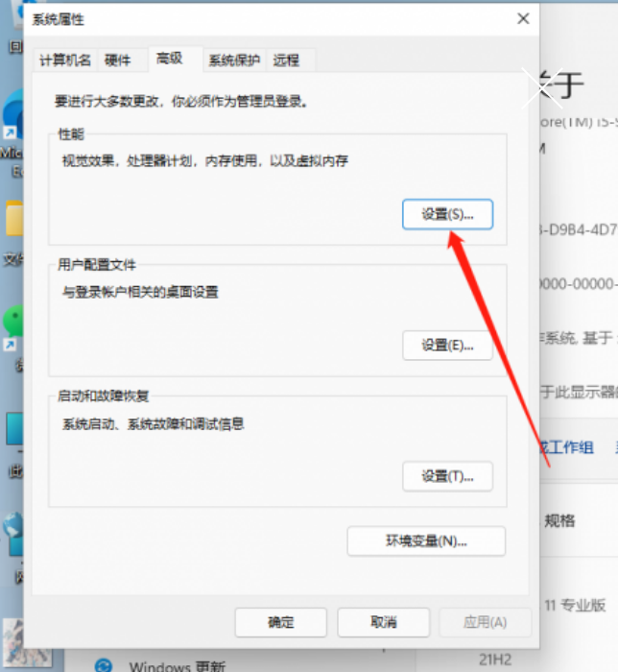Viewport: 618px width, 672px height.
Task: Open the Microsoft Edge desktop shortcut
Action: pyautogui.click(x=12, y=120)
